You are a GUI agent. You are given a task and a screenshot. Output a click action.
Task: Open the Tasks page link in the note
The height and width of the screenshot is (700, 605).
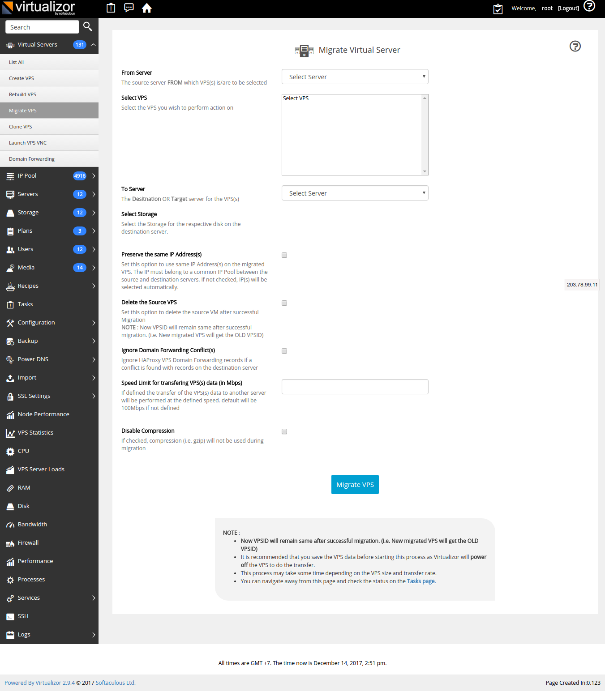420,581
